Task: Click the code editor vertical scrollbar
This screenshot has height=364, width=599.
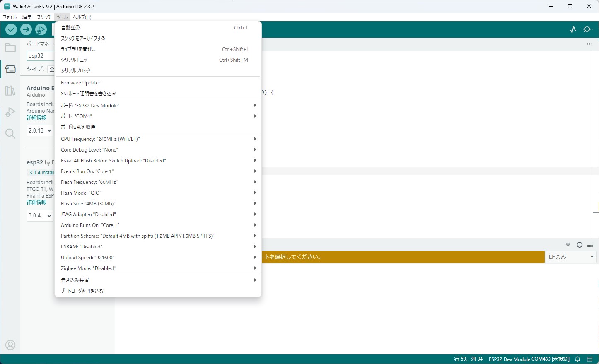Action: (596, 144)
